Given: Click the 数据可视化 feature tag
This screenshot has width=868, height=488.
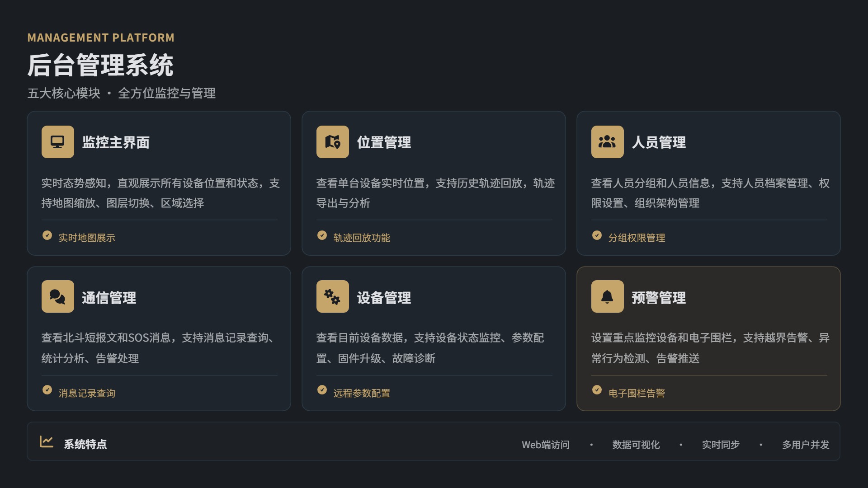Looking at the screenshot, I should pos(636,445).
